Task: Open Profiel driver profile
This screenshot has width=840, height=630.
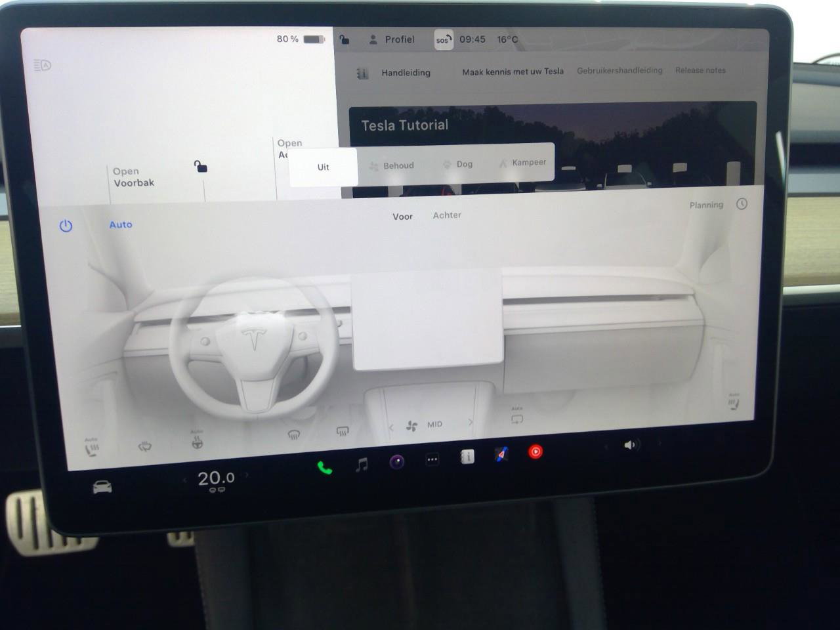Action: (x=392, y=39)
